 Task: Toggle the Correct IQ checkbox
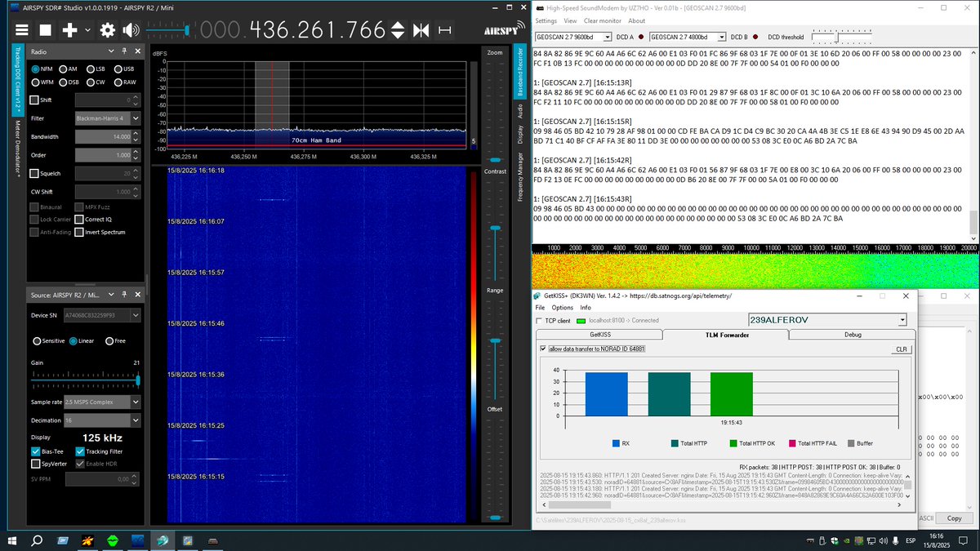point(79,220)
